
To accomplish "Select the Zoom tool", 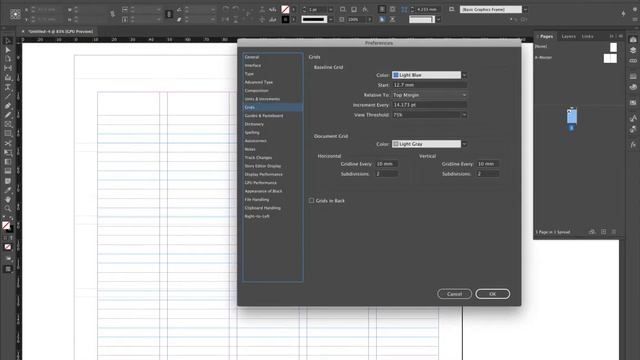I will [8, 209].
